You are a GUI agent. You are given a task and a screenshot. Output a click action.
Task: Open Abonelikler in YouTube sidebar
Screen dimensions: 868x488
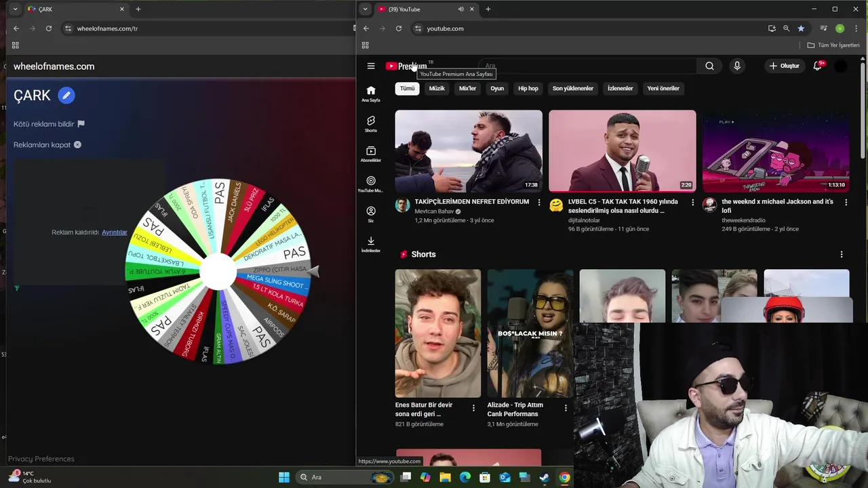pyautogui.click(x=371, y=154)
